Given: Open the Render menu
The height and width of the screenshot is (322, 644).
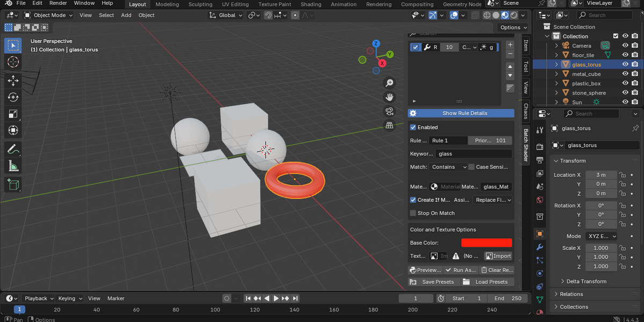Looking at the screenshot, I should [x=58, y=3].
